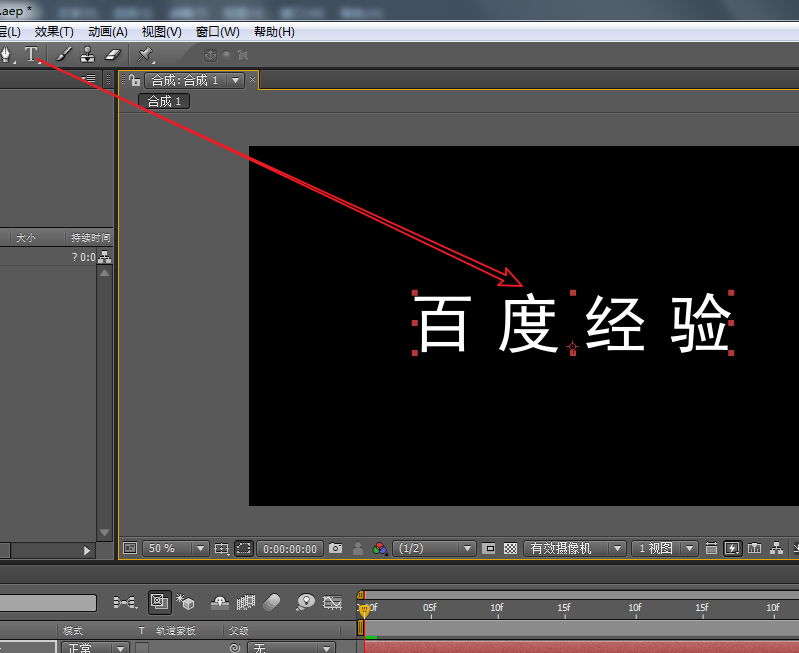Open the (1/2) resolution dropdown

click(x=434, y=548)
